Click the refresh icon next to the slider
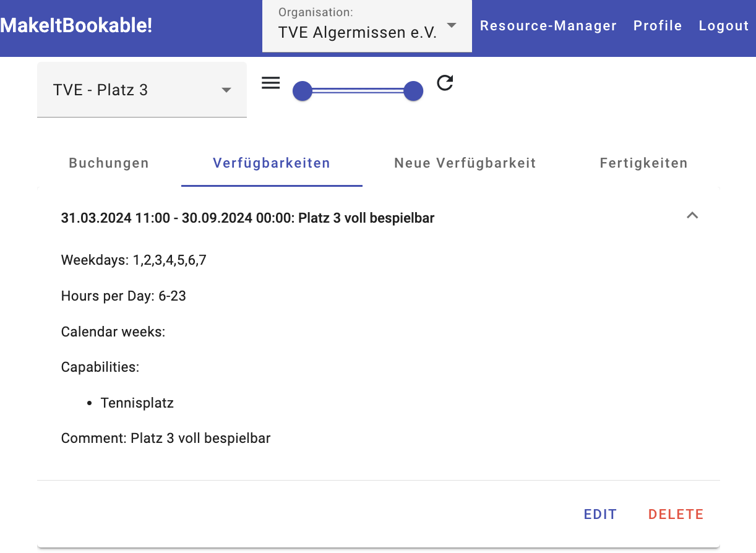 (445, 83)
